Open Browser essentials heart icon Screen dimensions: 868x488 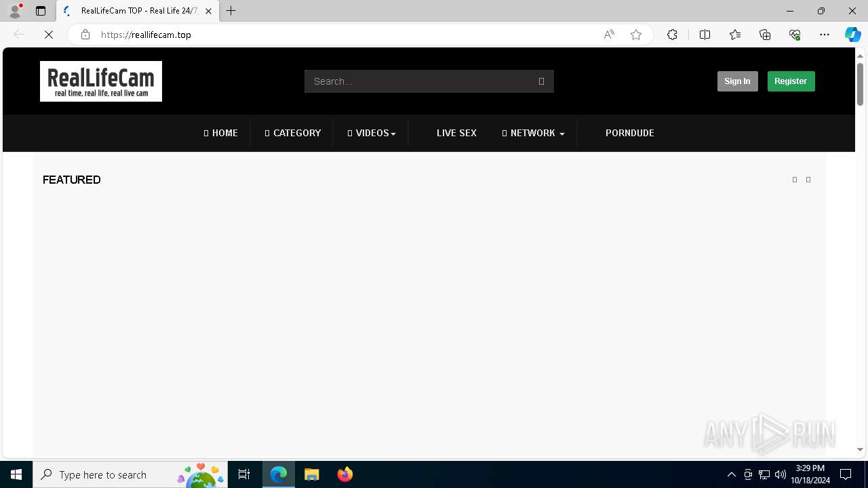coord(795,35)
